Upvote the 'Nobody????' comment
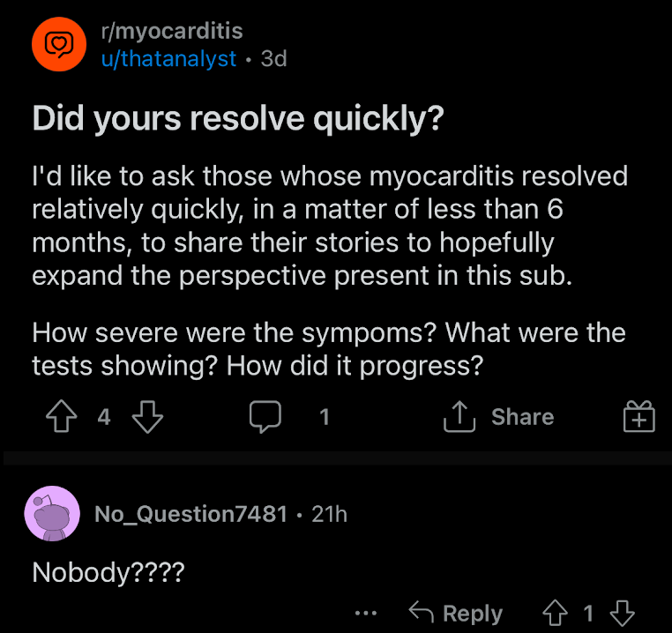The width and height of the screenshot is (672, 633). click(x=556, y=613)
